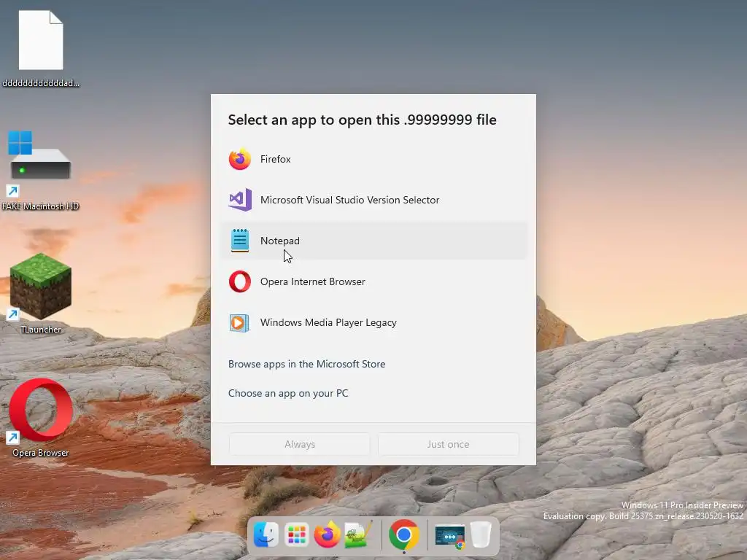This screenshot has height=560, width=747.
Task: Select the Opera Browser desktop shortcut
Action: click(x=40, y=411)
